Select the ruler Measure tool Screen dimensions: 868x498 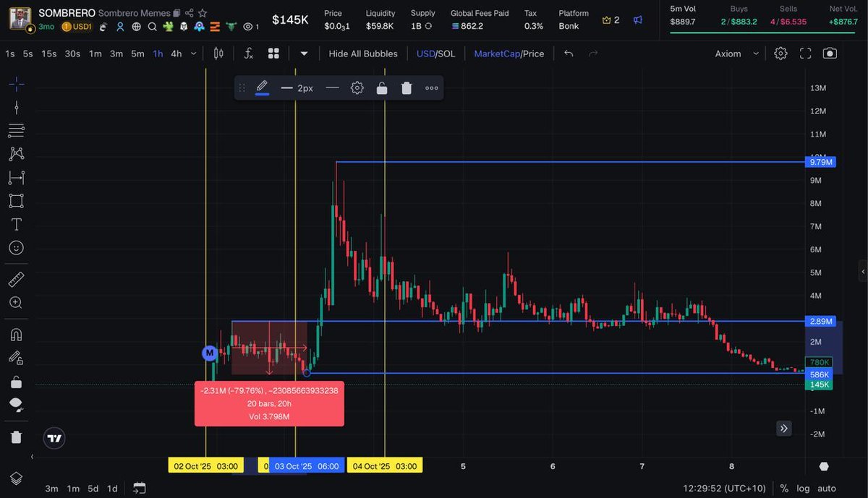pos(16,279)
